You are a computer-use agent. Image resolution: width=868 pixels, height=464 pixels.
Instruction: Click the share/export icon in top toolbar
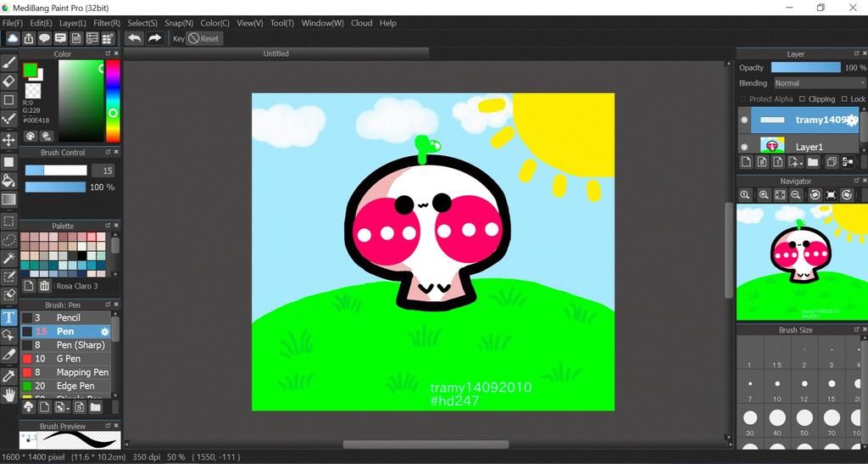pos(28,38)
